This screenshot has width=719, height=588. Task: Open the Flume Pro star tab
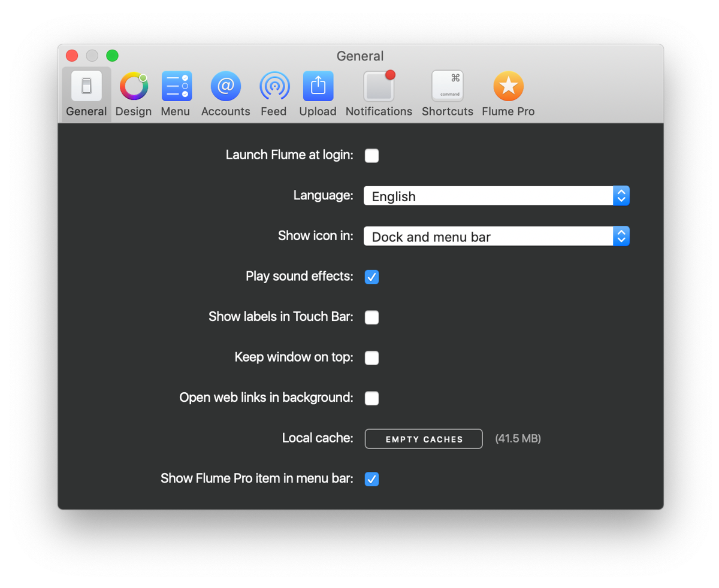click(x=508, y=94)
